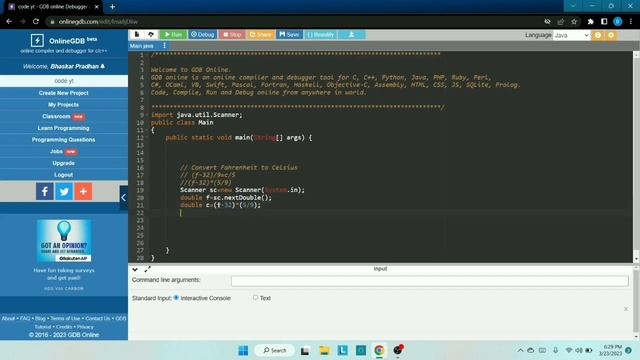This screenshot has height=360, width=640.
Task: Save the current project
Action: 289,35
